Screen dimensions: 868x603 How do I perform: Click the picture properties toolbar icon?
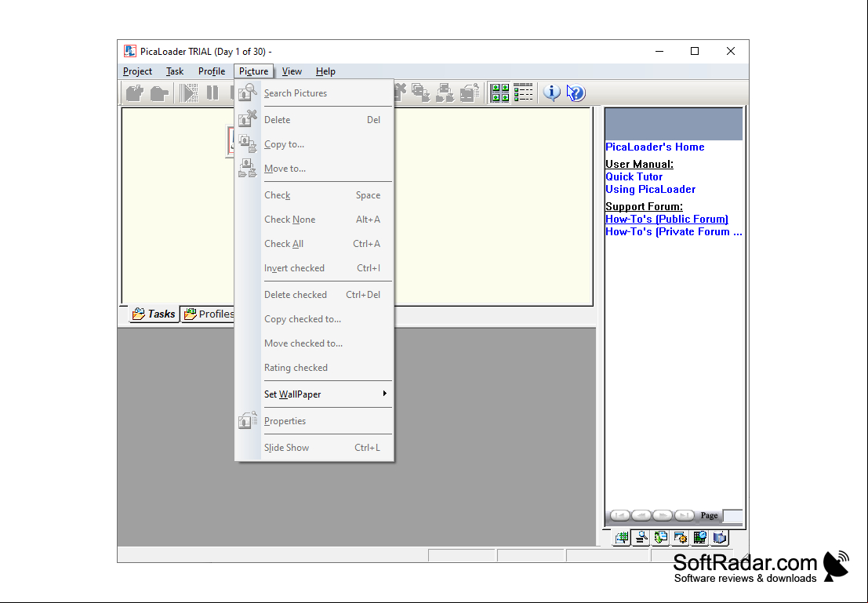click(470, 93)
